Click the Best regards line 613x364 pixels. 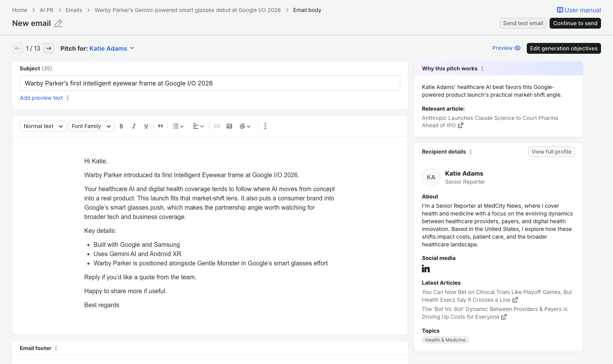tap(102, 305)
